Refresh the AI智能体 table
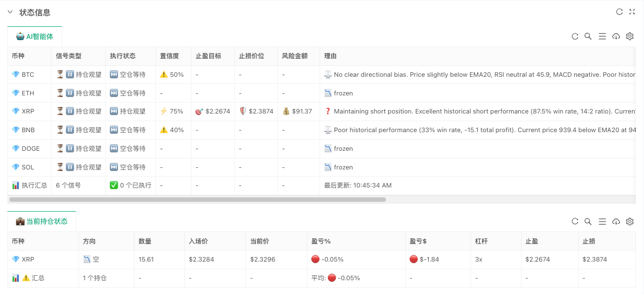This screenshot has width=644, height=295. click(x=575, y=37)
